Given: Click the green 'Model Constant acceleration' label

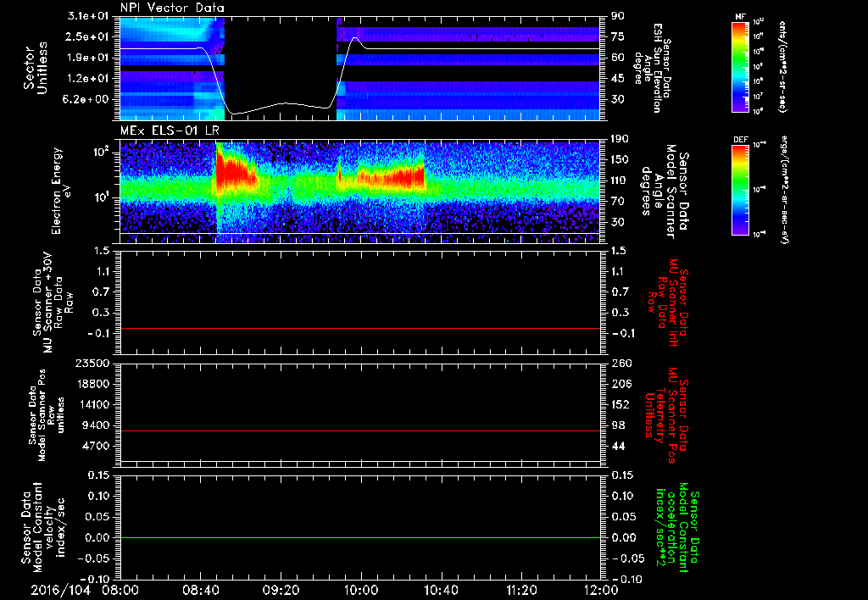Looking at the screenshot, I should (x=676, y=527).
